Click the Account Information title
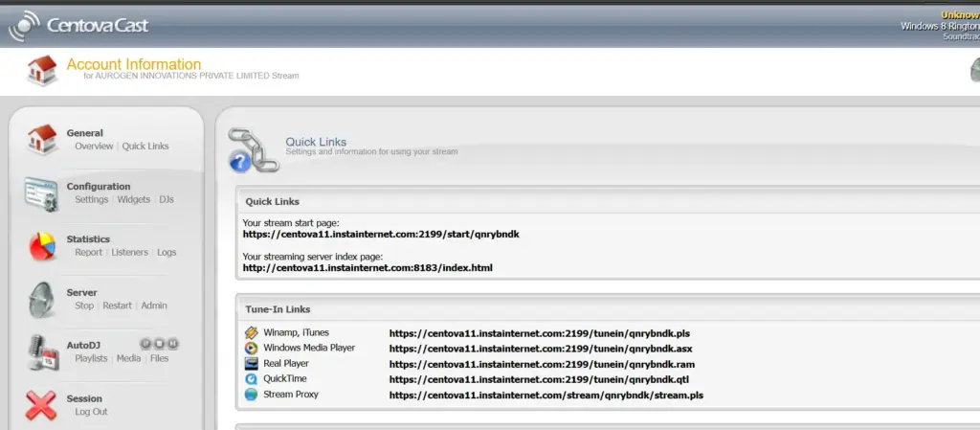 pos(134,64)
